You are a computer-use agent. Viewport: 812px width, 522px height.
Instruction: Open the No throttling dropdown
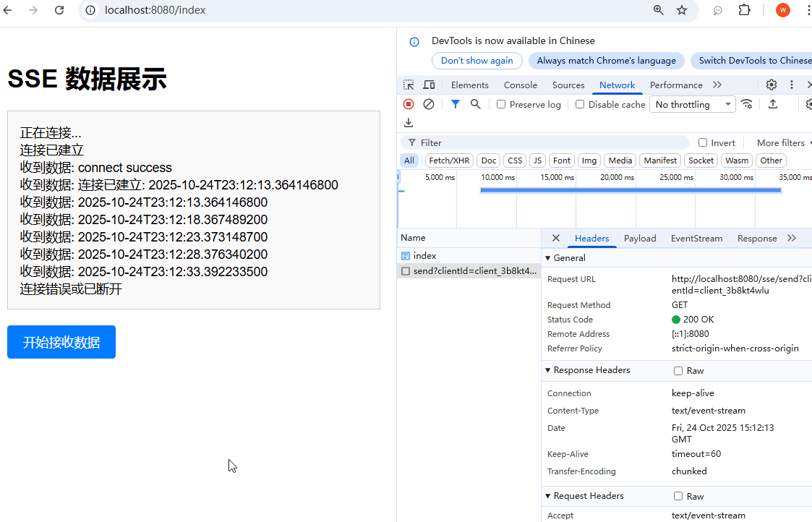692,104
